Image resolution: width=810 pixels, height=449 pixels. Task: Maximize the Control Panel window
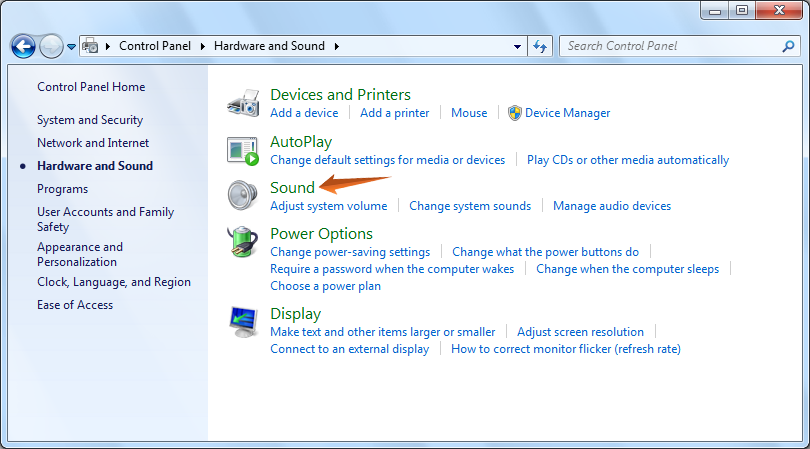[x=742, y=10]
